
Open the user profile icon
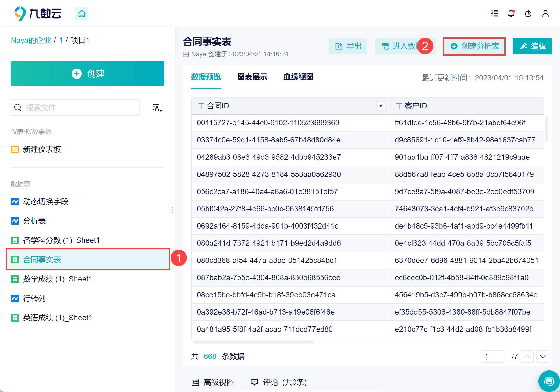545,13
